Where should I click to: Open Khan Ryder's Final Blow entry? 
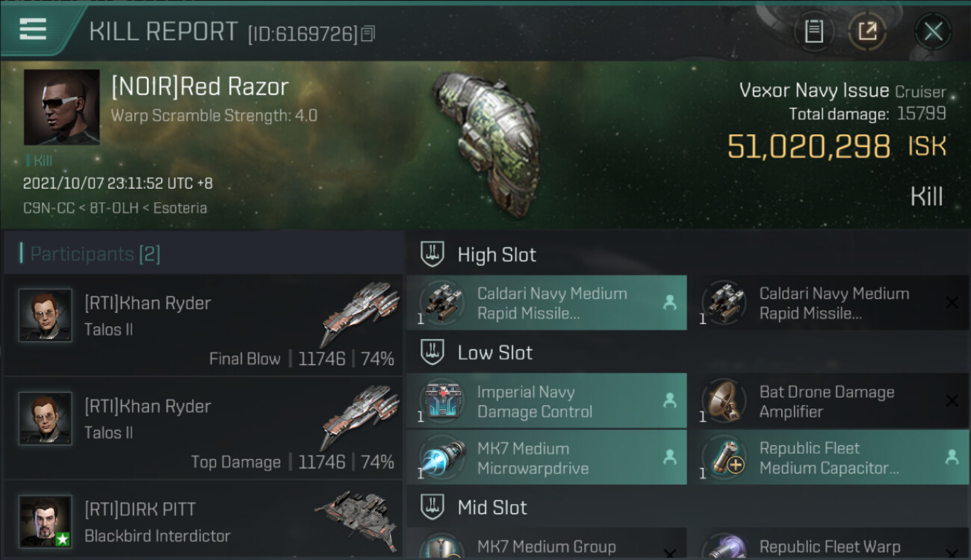tap(203, 327)
